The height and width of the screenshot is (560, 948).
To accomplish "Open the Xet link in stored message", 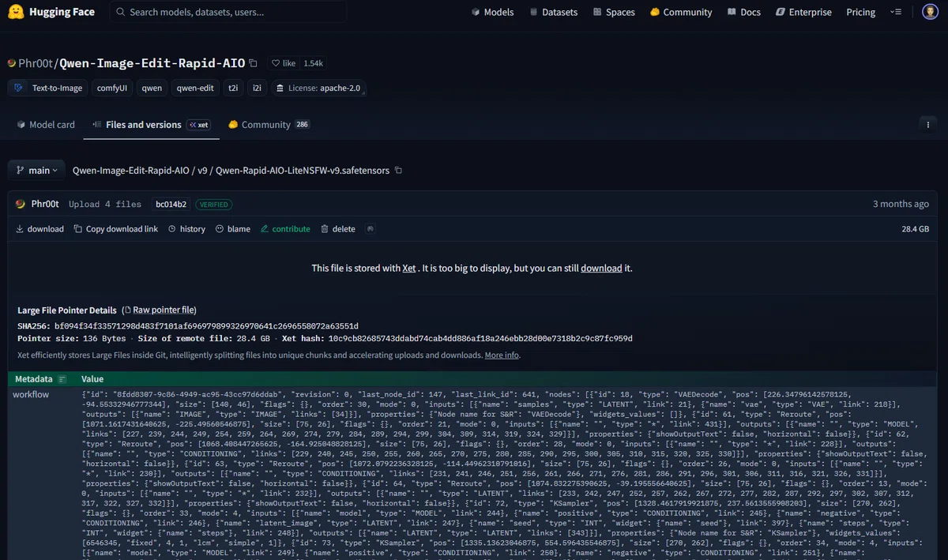I will point(409,268).
